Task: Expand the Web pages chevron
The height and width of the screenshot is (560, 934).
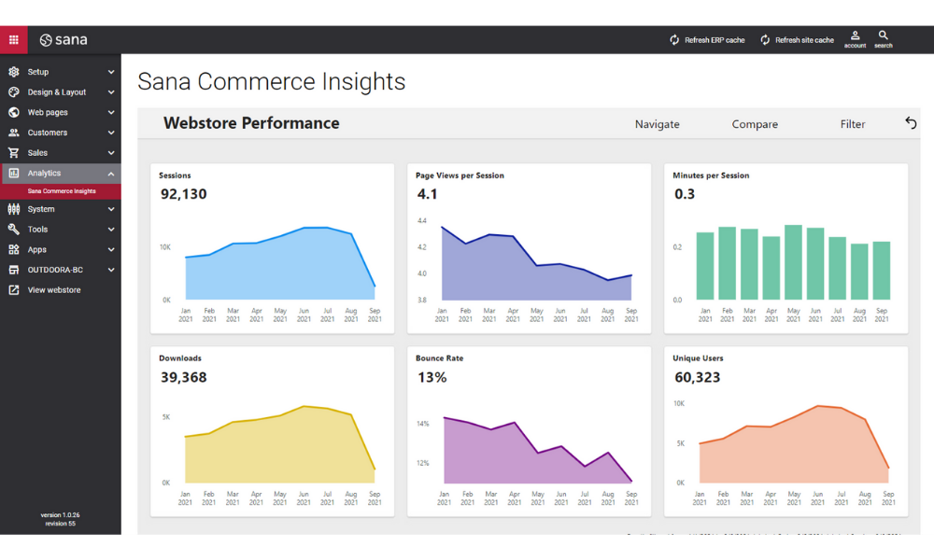Action: click(x=111, y=113)
